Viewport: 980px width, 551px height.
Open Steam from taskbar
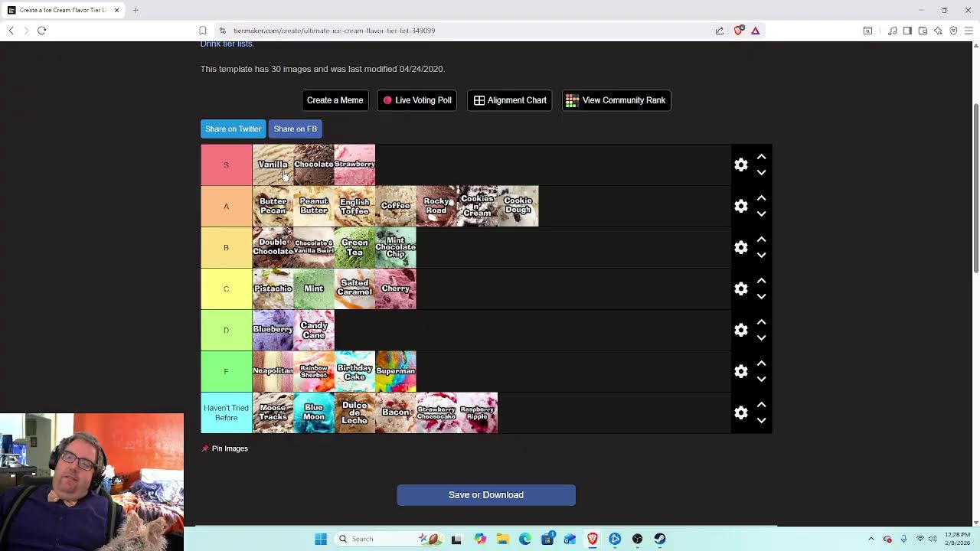tap(659, 539)
